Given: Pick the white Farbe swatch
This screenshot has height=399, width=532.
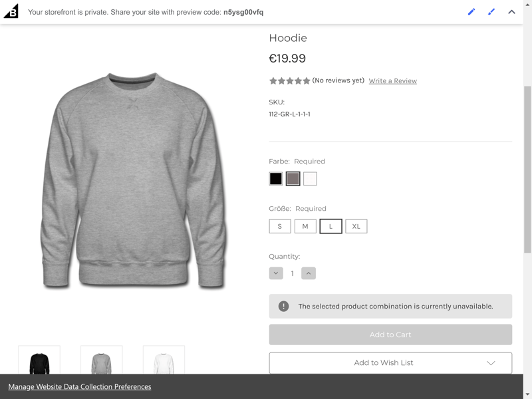Looking at the screenshot, I should point(310,178).
